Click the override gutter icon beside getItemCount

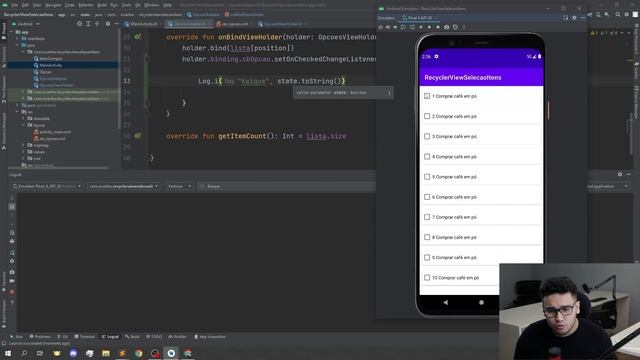click(x=138, y=136)
